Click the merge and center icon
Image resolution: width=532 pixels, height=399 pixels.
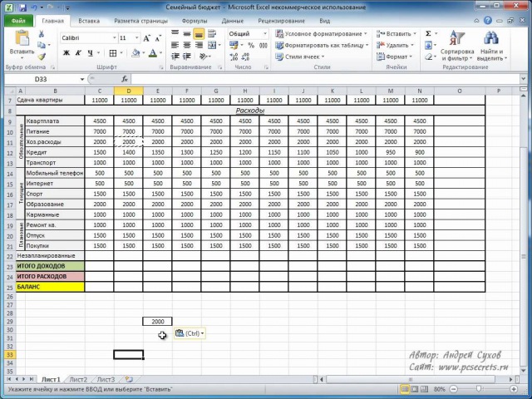(x=212, y=45)
